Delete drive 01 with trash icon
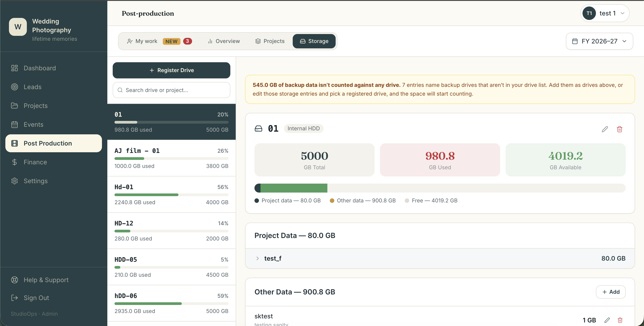The width and height of the screenshot is (644, 326). [x=619, y=129]
